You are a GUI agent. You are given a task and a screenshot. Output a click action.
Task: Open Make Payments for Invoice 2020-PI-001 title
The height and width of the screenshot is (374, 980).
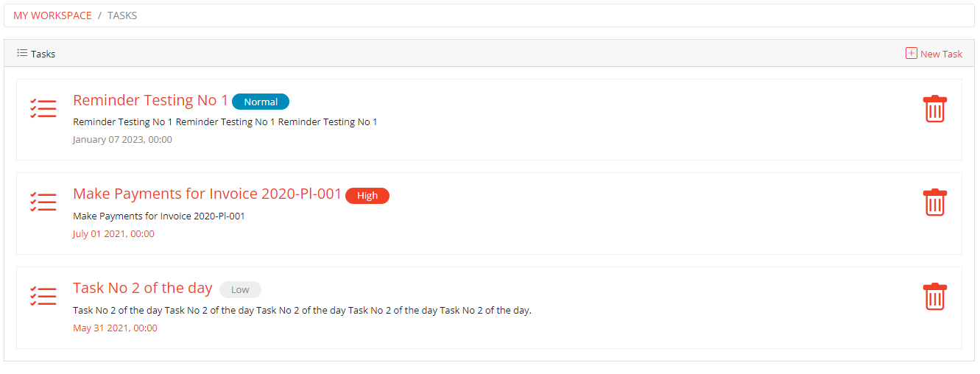point(207,194)
